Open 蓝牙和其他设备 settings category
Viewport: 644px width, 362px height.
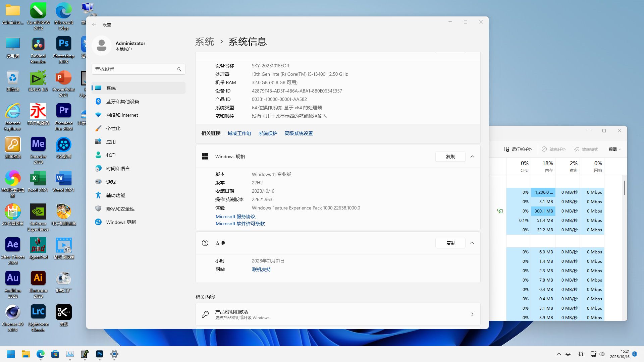click(139, 102)
